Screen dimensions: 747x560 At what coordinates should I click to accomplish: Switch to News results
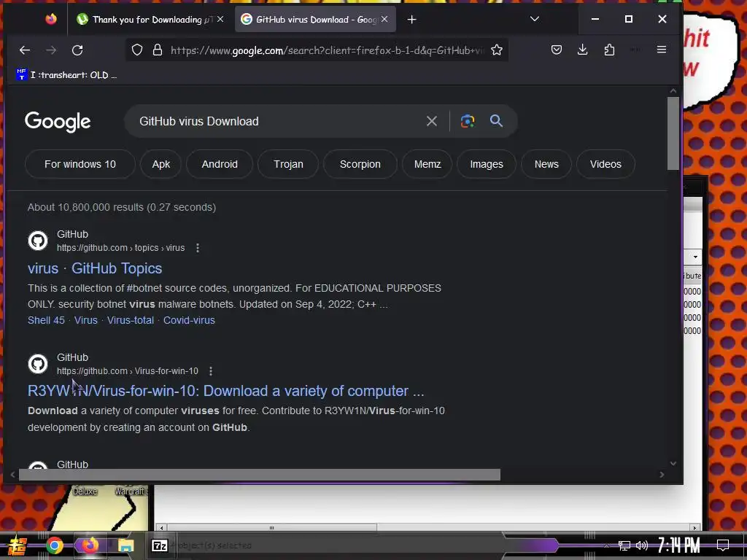coord(546,164)
